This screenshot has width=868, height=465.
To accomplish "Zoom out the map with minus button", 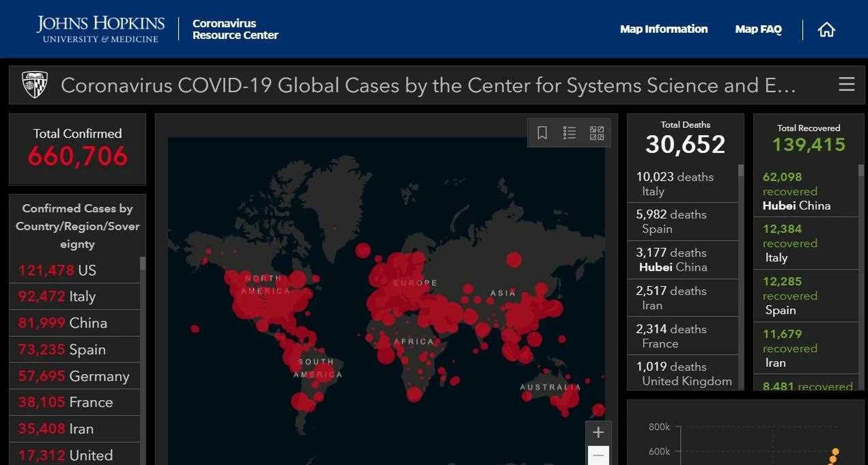I will click(598, 455).
